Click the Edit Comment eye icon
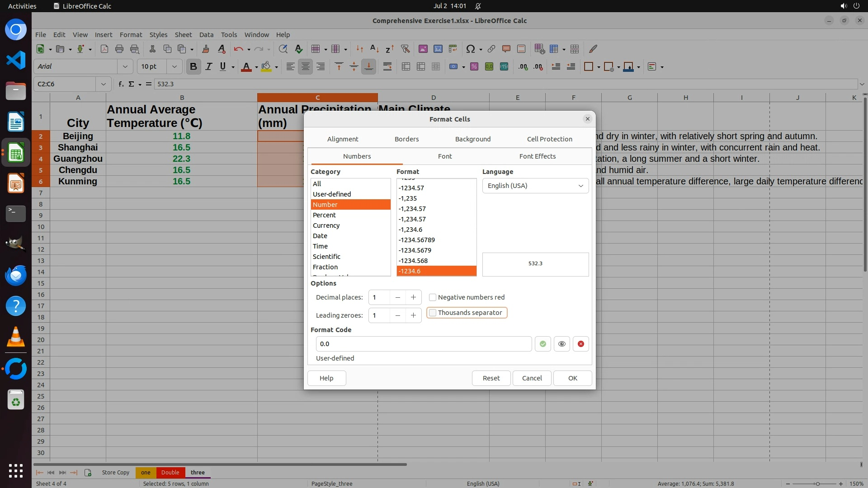868x488 pixels. pyautogui.click(x=561, y=344)
